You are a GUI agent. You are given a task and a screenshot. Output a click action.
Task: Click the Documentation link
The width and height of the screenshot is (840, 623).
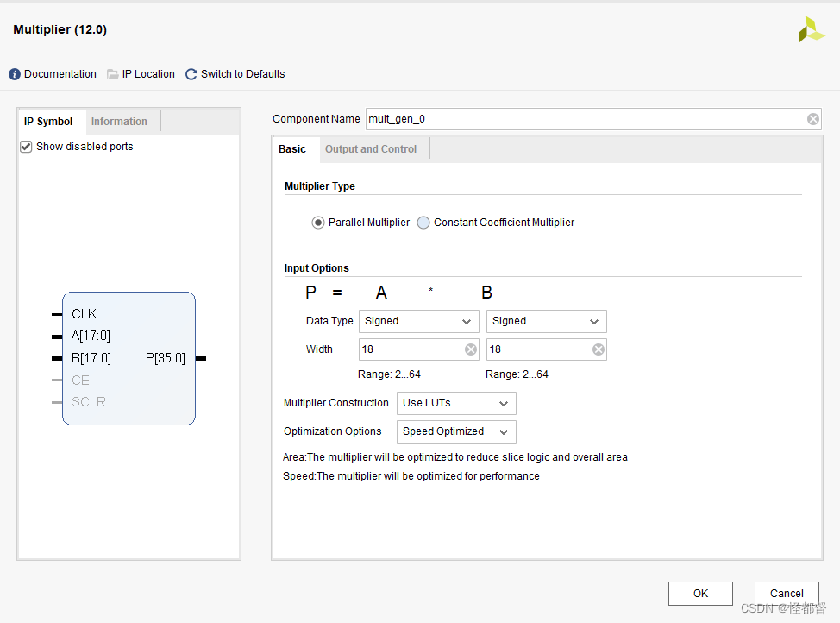pos(60,74)
